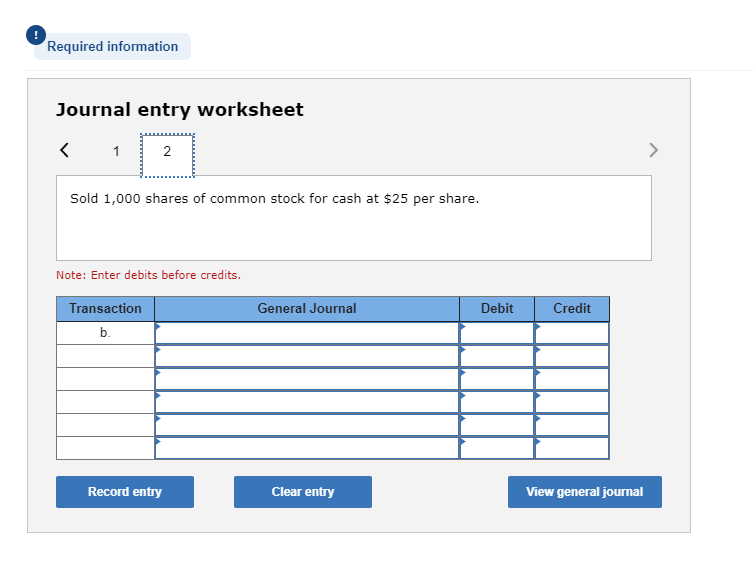Click the Record entry button
Viewport: 753px width, 572px height.
point(125,492)
